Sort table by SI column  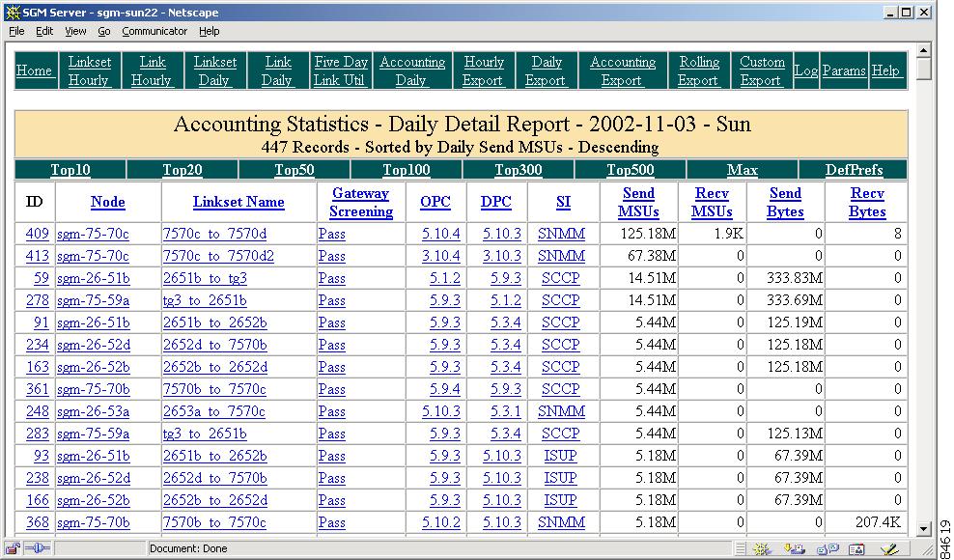563,202
